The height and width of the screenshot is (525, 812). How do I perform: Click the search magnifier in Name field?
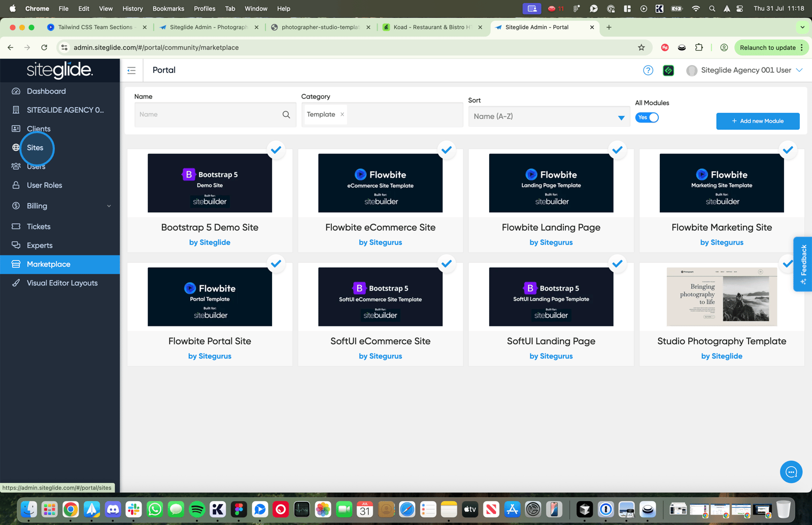[286, 115]
